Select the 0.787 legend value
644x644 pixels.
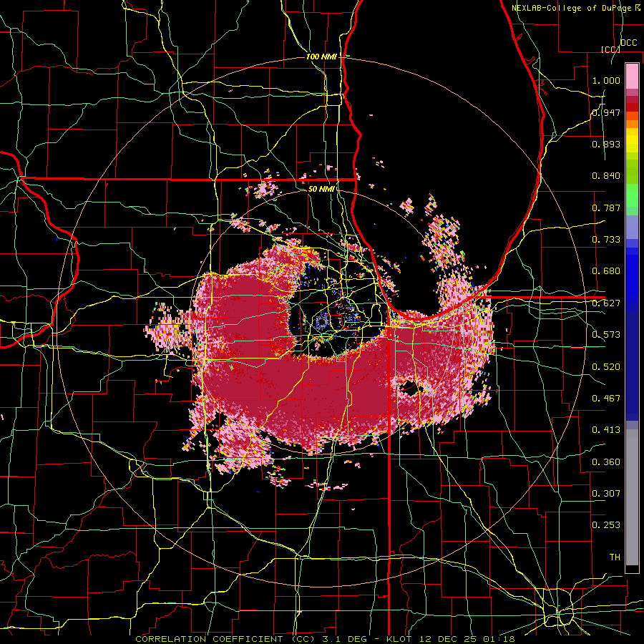tap(606, 208)
